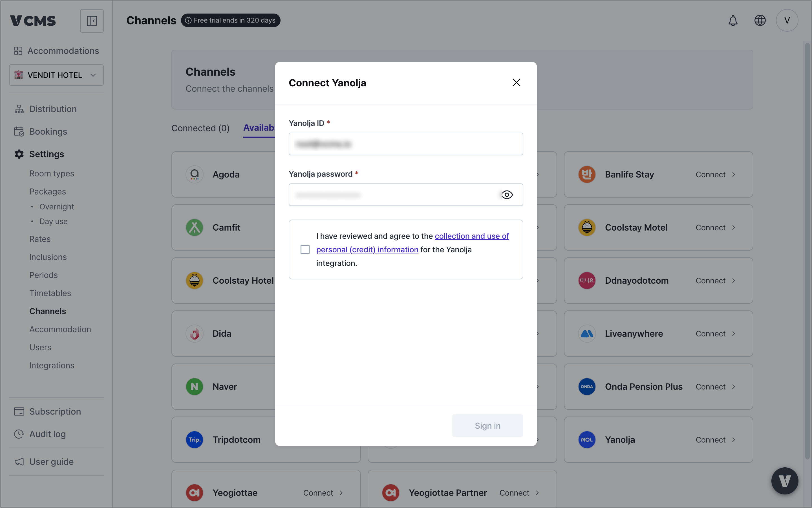
Task: Open language selector globe icon
Action: pyautogui.click(x=760, y=21)
